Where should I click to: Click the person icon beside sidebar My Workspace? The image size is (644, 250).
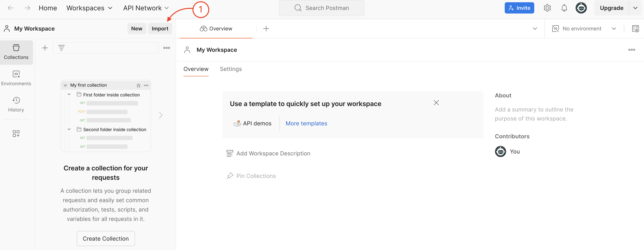(x=7, y=29)
